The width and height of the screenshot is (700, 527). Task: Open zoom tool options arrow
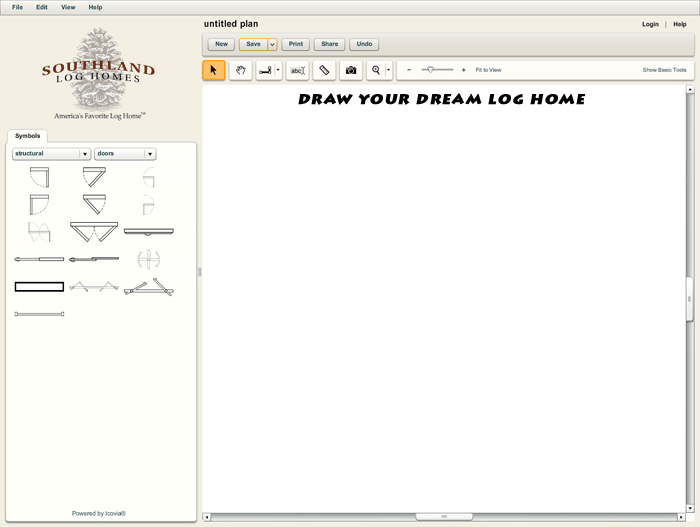(x=388, y=70)
